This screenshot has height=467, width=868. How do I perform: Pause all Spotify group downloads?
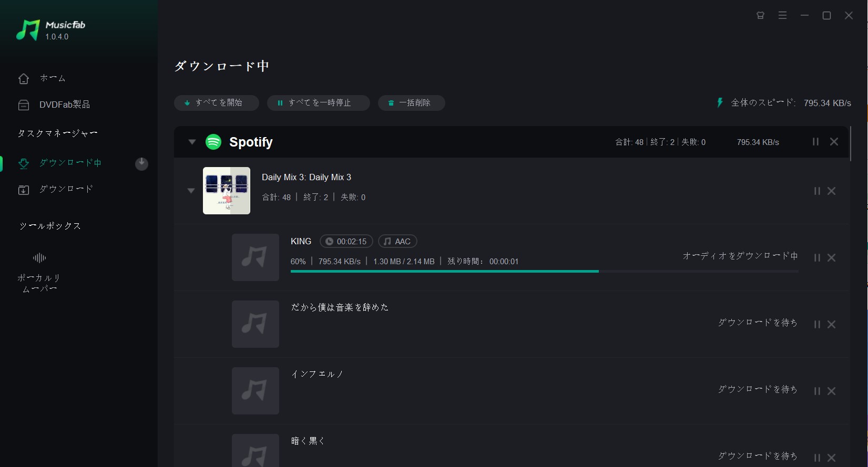(815, 142)
